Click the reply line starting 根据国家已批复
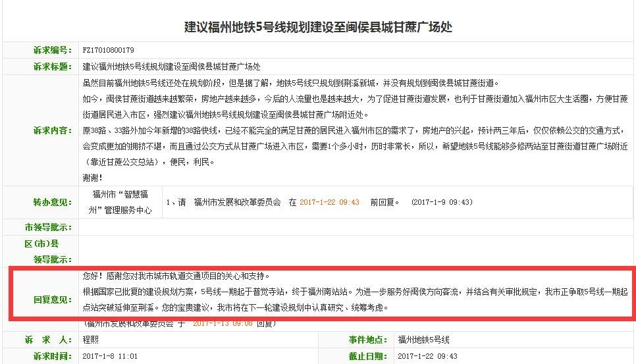The height and width of the screenshot is (364, 636). tap(355, 292)
